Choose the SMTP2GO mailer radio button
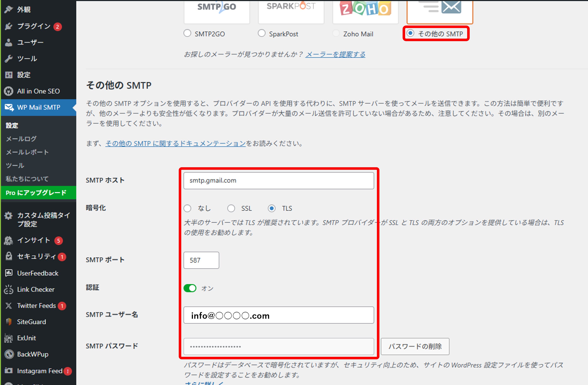 (x=187, y=33)
